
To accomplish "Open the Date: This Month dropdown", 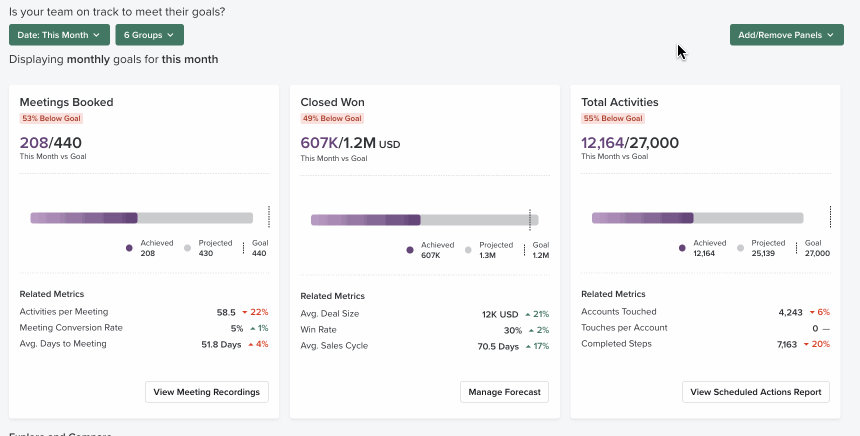I will 59,35.
